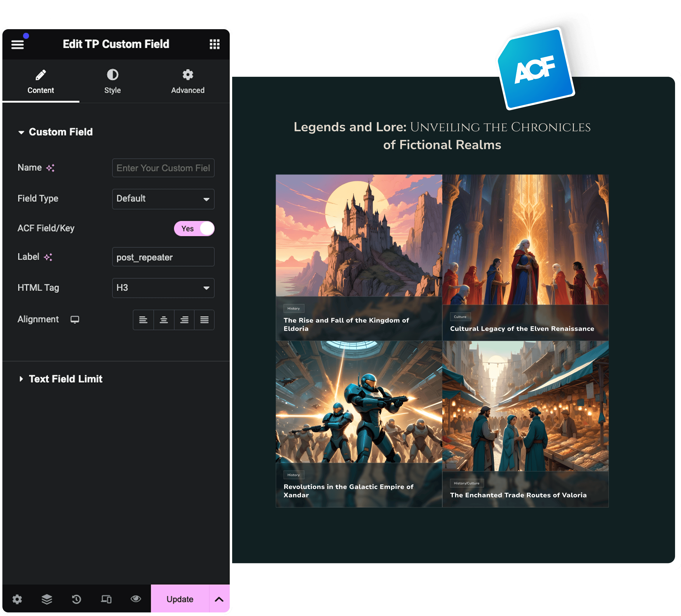Click the Update button

tap(180, 599)
